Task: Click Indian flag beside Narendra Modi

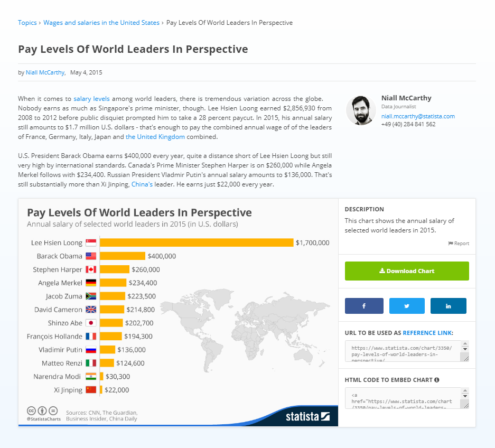Action: tap(91, 376)
